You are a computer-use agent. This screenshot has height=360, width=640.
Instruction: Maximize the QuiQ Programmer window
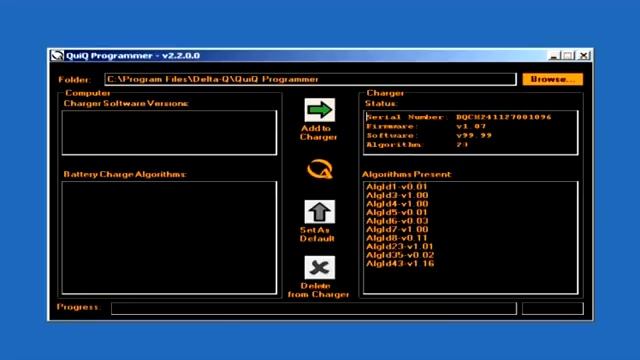click(568, 56)
